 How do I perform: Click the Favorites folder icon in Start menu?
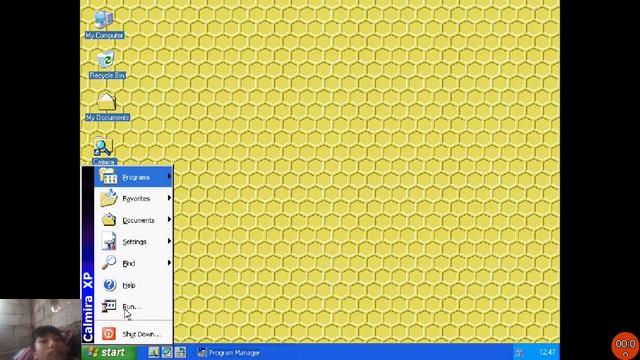[109, 198]
